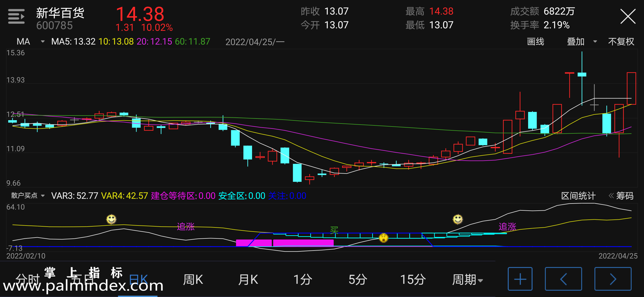Click the 最高 14.38 value

(429, 11)
